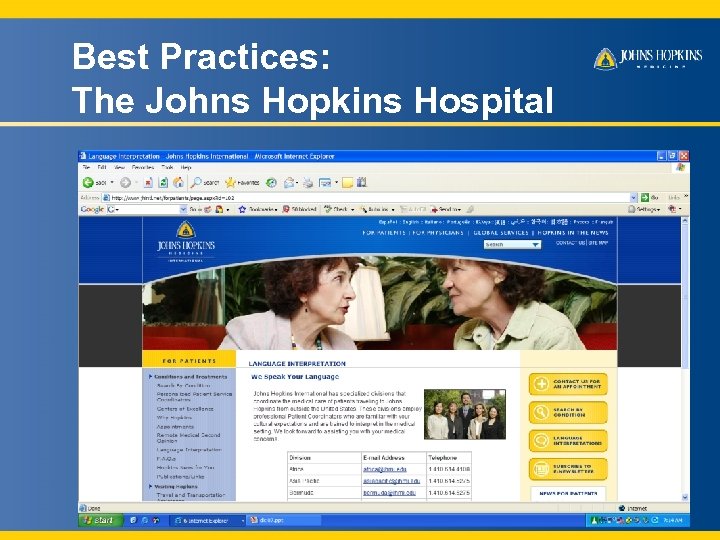Click the For Patients navigation link
This screenshot has width=720, height=540.
coord(384,233)
